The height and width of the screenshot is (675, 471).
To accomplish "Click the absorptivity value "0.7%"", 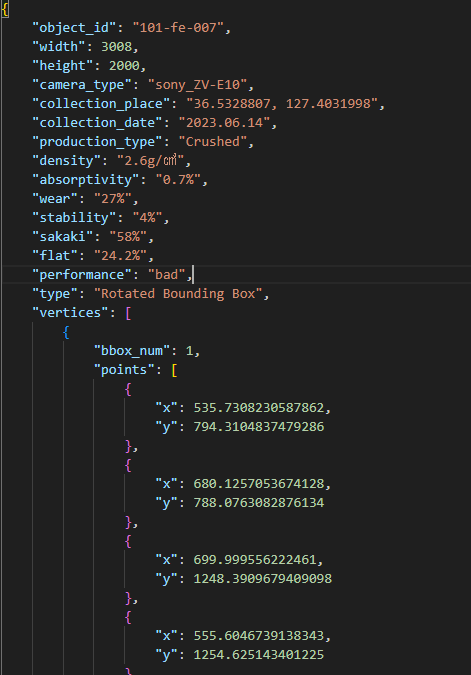I will [178, 180].
